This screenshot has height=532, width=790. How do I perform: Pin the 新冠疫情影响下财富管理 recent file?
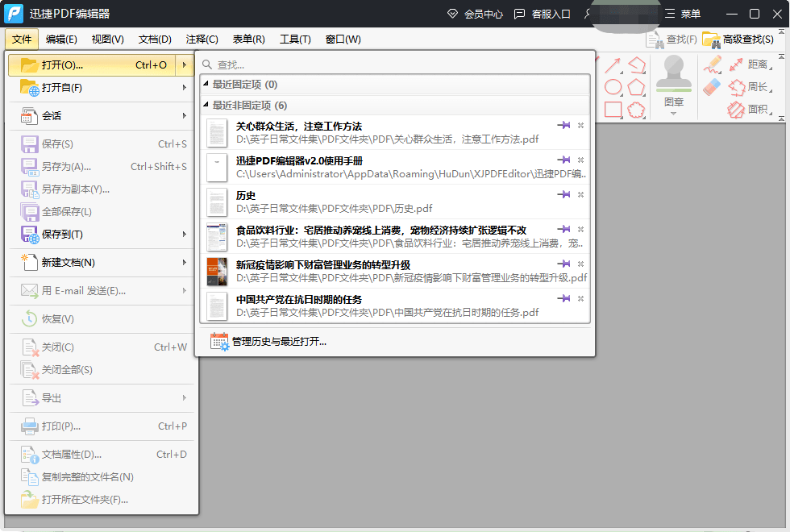tap(563, 264)
